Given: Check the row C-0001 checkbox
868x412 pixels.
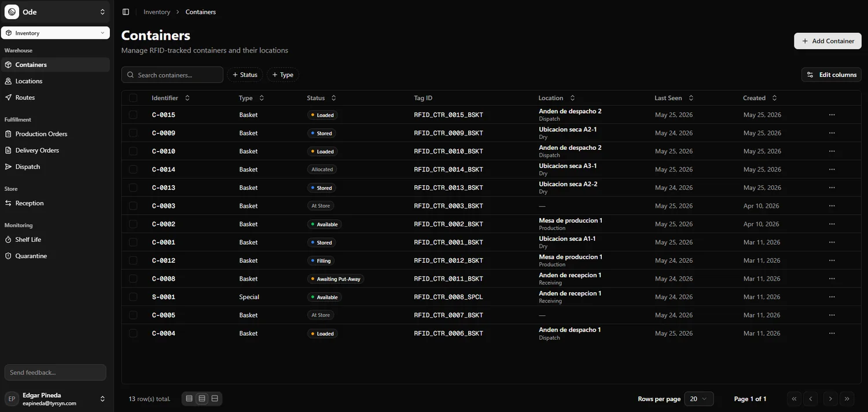Looking at the screenshot, I should pos(133,242).
